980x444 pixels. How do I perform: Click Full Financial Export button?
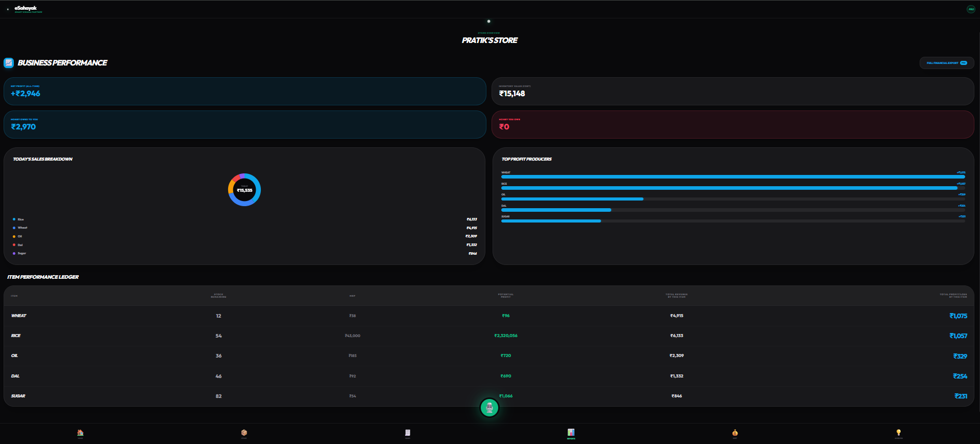947,63
